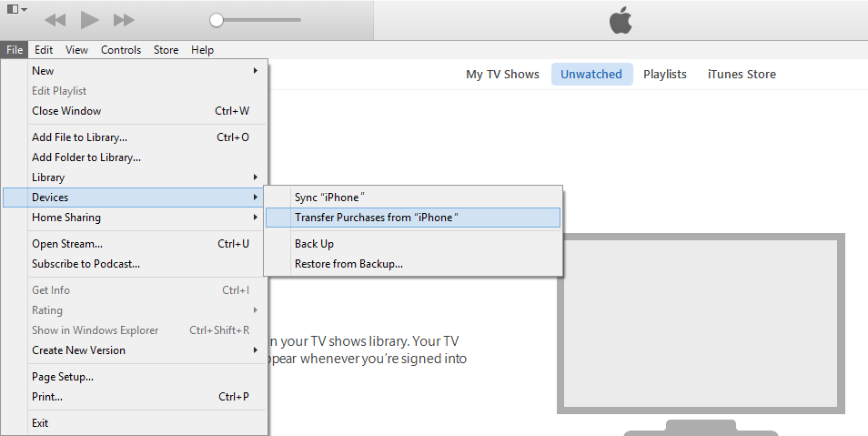Click the play button
This screenshot has height=436, width=868.
[90, 21]
